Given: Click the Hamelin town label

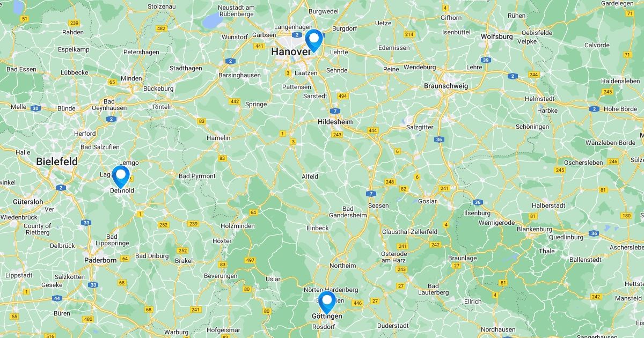Looking at the screenshot, I should click(x=218, y=138).
